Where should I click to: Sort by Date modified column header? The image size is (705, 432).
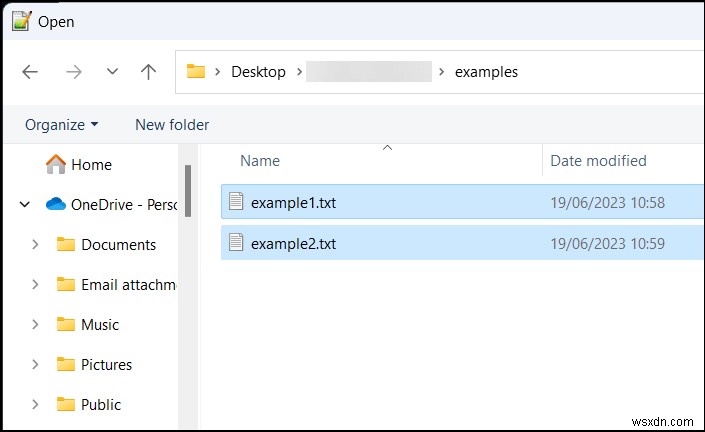coord(598,160)
